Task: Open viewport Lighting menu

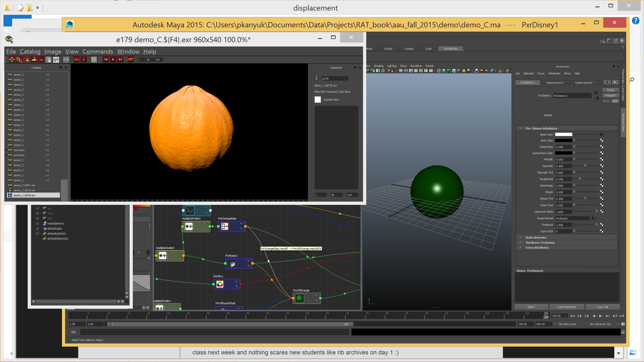Action: (x=392, y=66)
